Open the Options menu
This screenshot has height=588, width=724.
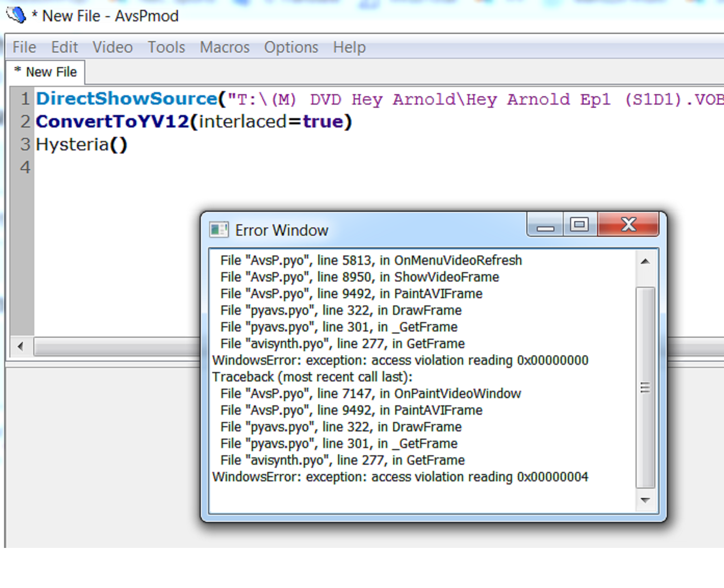click(x=291, y=47)
